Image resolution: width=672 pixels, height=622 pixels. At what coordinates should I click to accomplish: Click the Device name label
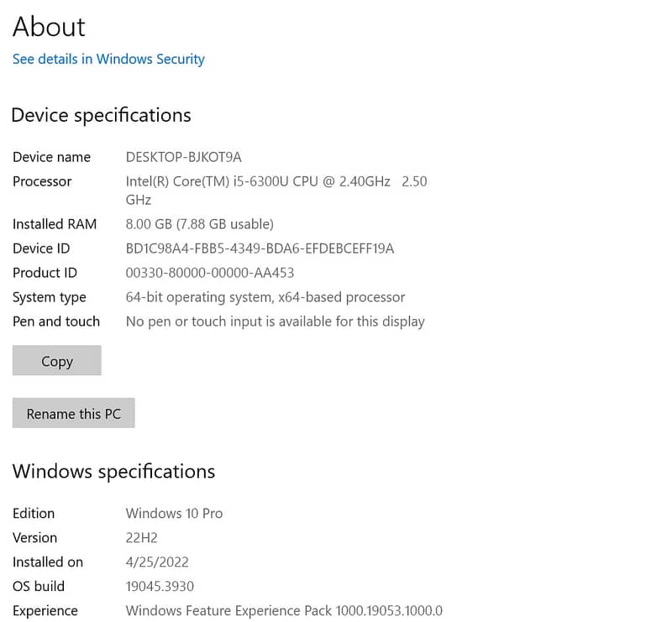click(51, 157)
